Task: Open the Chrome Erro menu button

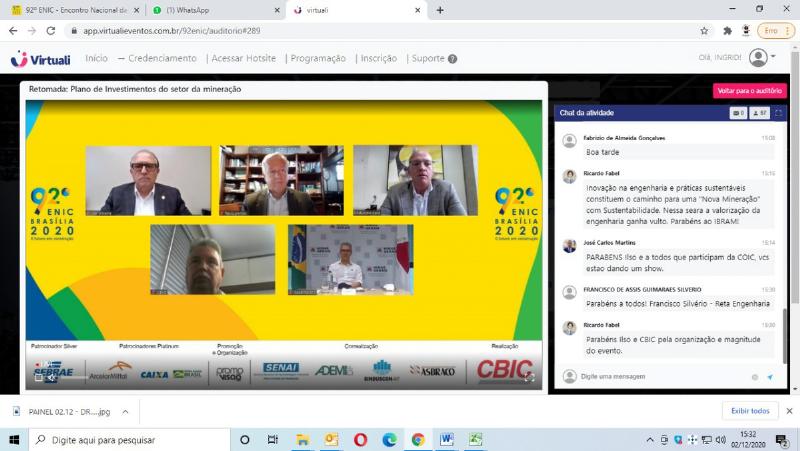Action: pos(776,31)
